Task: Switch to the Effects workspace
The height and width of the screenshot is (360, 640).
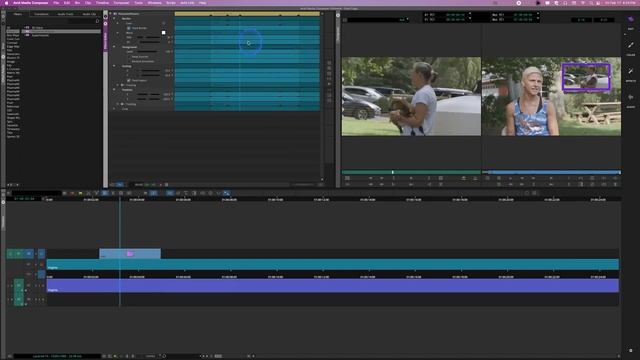Action: pyautogui.click(x=631, y=75)
